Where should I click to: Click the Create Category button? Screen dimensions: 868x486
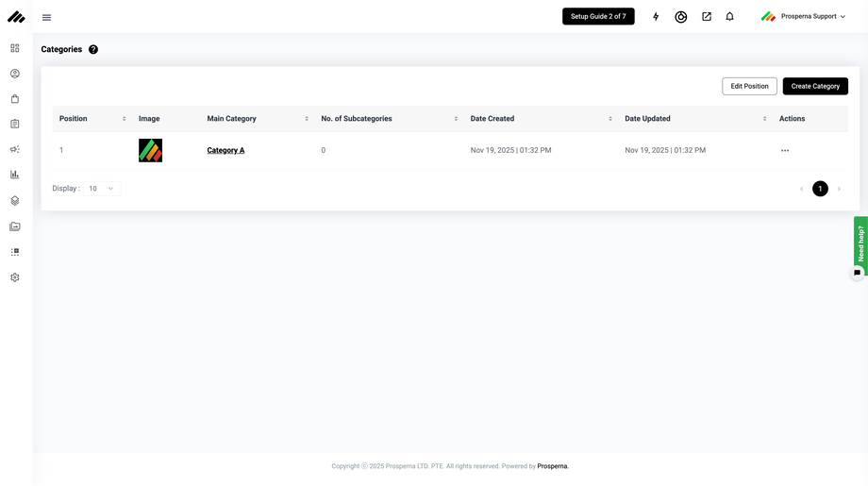pos(815,87)
